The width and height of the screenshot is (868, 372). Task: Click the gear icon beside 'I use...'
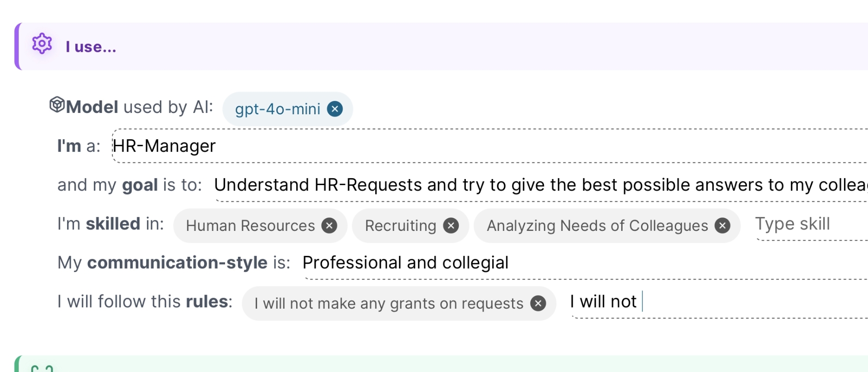pyautogui.click(x=42, y=44)
